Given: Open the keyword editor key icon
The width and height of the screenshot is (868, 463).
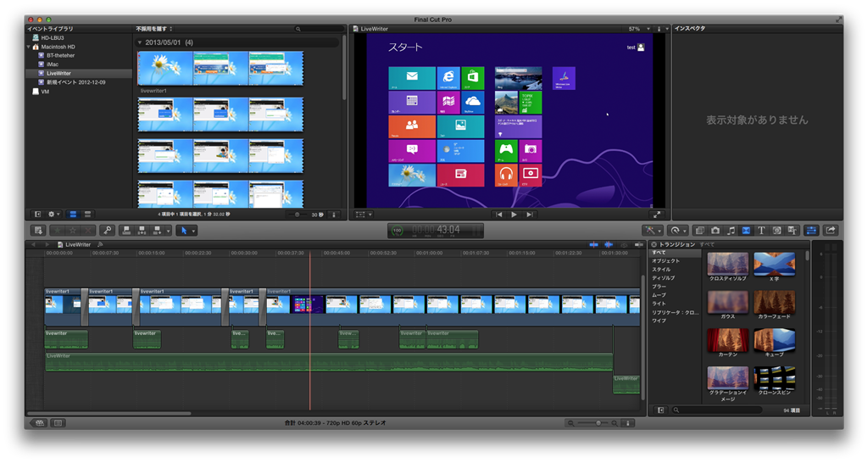Looking at the screenshot, I should tap(108, 231).
